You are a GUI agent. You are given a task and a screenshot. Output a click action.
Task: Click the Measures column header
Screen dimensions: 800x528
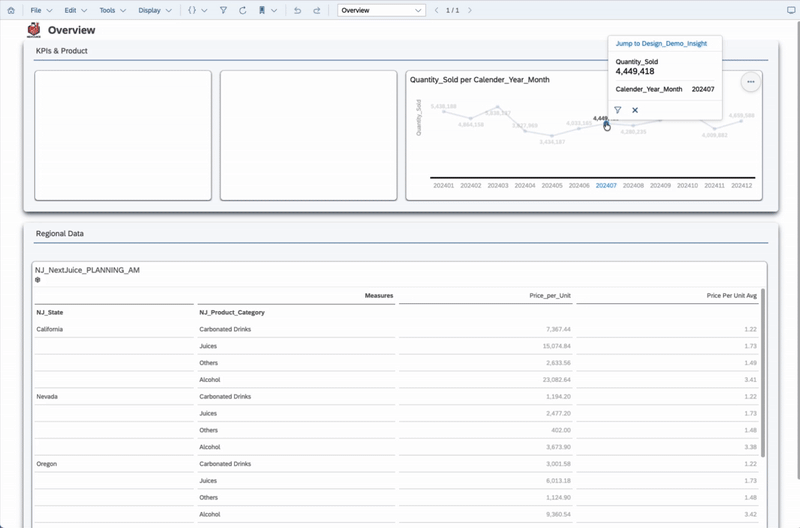pyautogui.click(x=379, y=295)
